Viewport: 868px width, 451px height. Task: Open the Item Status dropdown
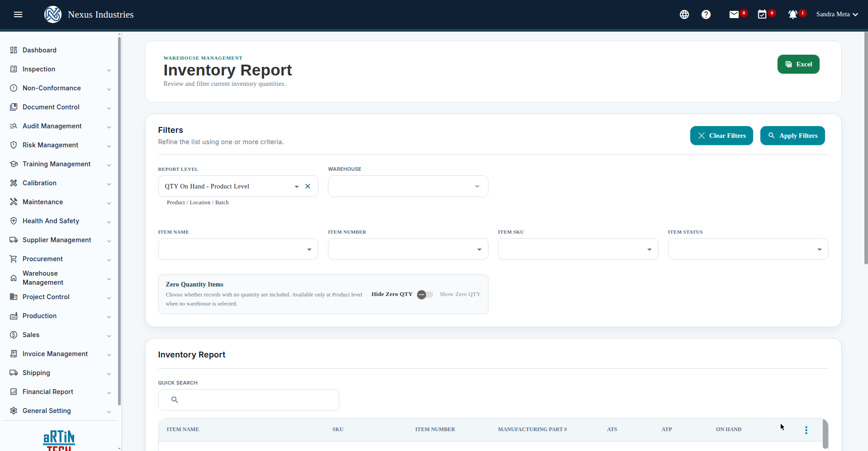point(748,249)
